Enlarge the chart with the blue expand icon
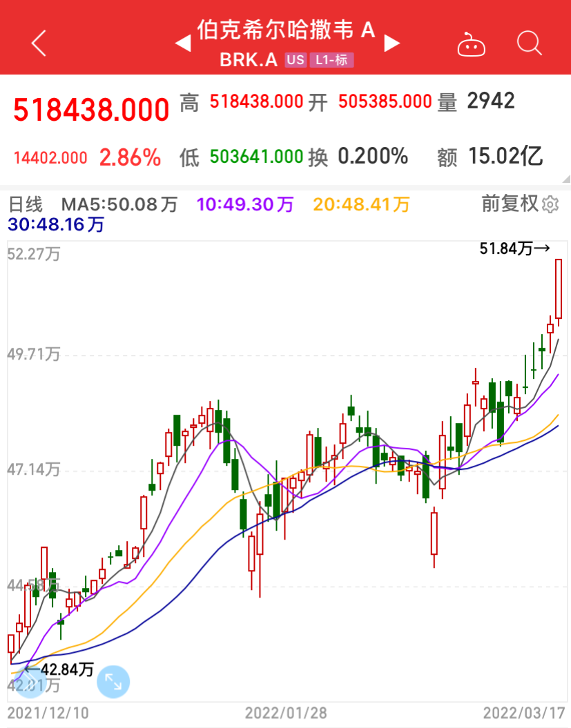Image resolution: width=571 pixels, height=728 pixels. (x=113, y=681)
